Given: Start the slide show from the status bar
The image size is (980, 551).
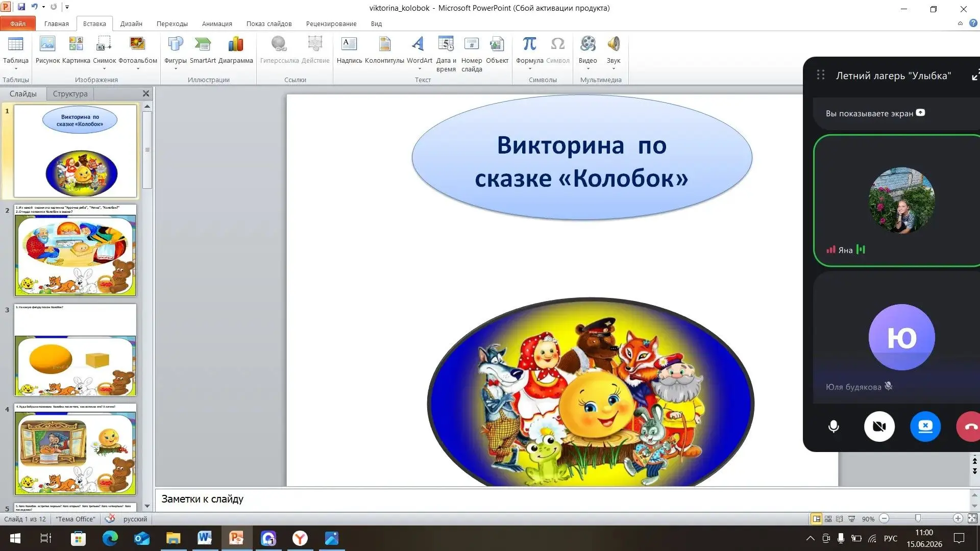Looking at the screenshot, I should [851, 519].
